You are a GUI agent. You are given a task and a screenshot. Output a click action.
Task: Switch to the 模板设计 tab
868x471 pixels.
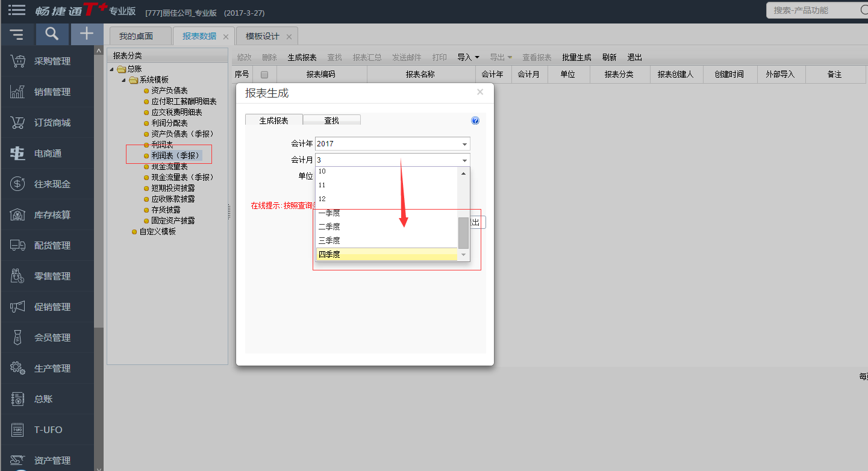click(263, 36)
